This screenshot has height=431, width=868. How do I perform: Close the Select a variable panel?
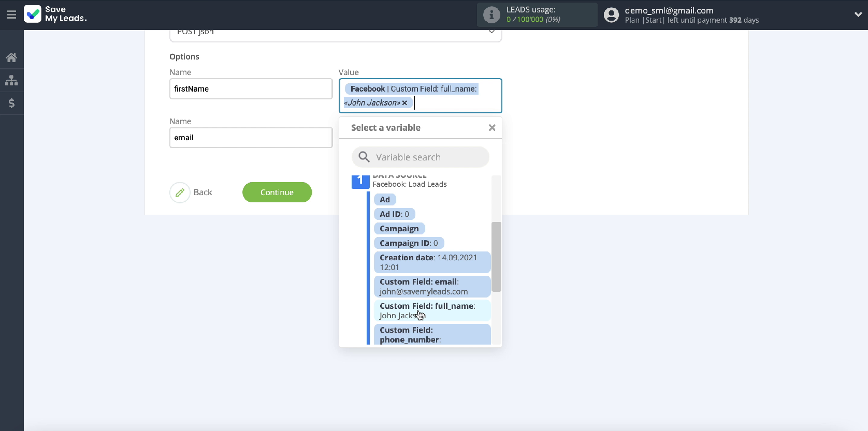pos(492,128)
